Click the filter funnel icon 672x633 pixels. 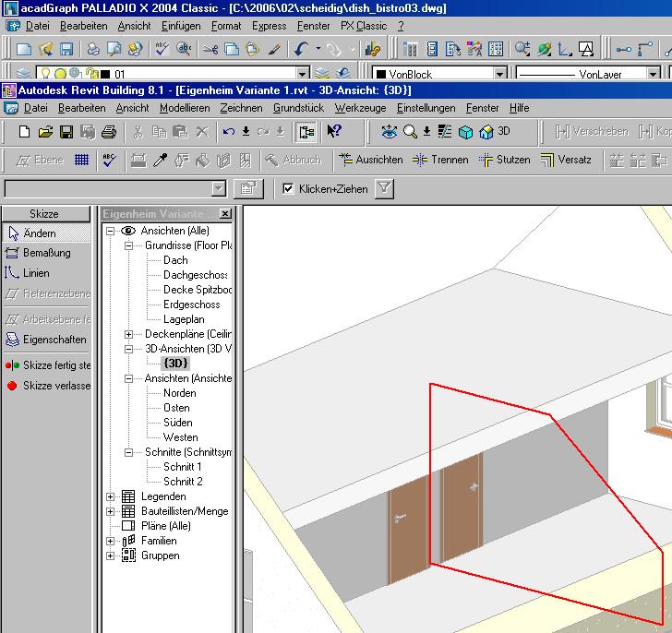(x=384, y=188)
